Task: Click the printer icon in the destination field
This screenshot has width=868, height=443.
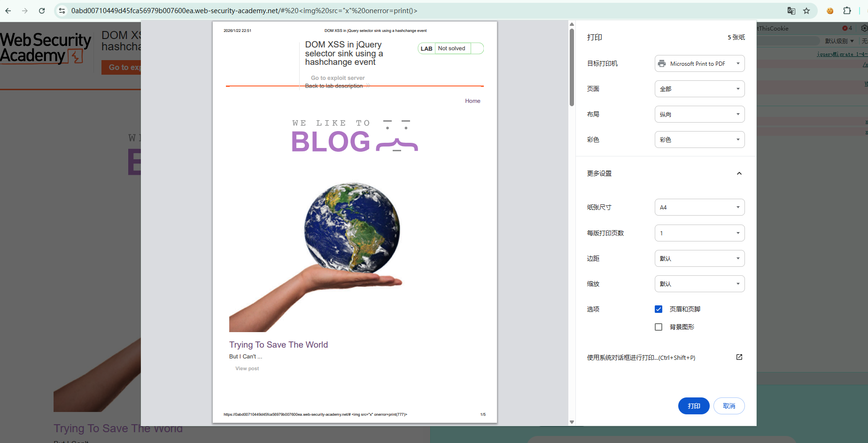Action: point(662,63)
